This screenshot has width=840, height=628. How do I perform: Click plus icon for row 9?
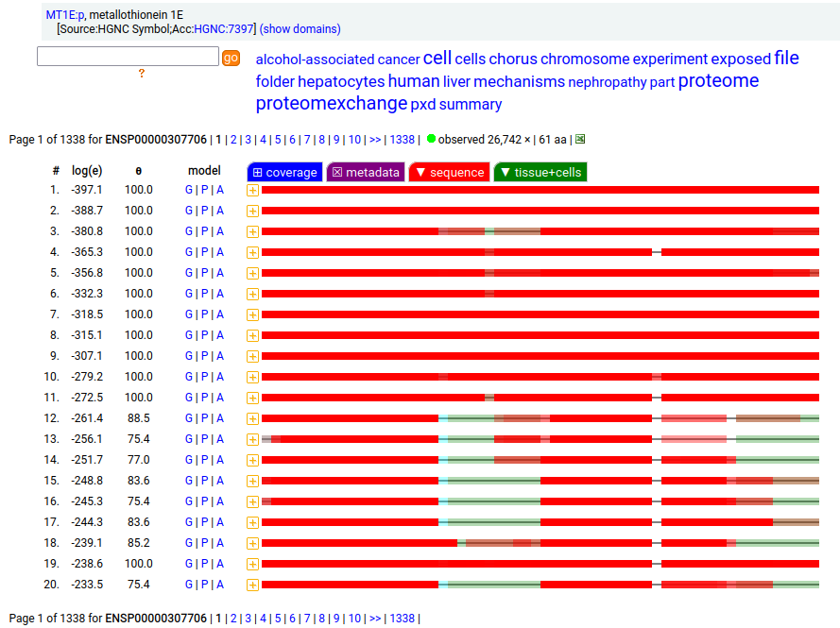click(253, 356)
